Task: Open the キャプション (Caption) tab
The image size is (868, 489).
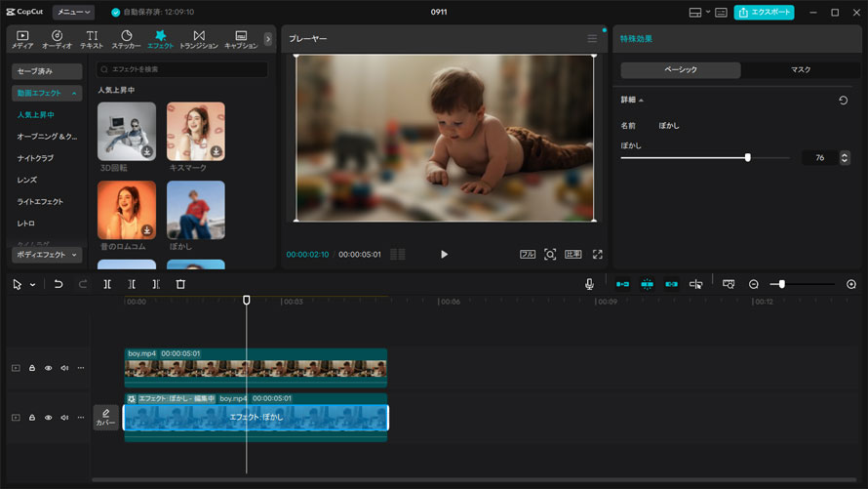Action: [x=241, y=39]
